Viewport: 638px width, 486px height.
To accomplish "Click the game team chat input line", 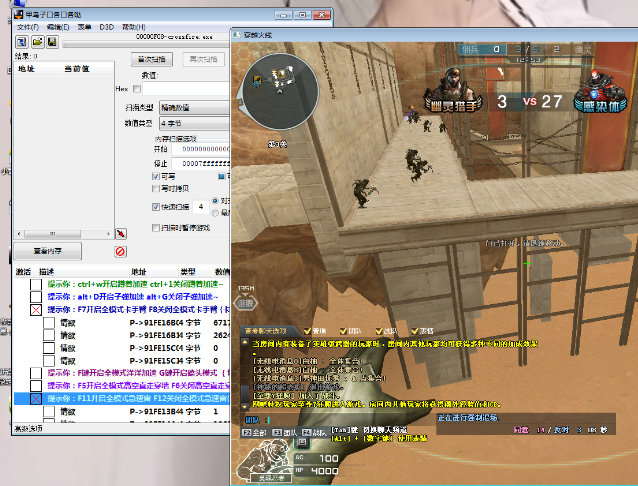I will [338, 419].
